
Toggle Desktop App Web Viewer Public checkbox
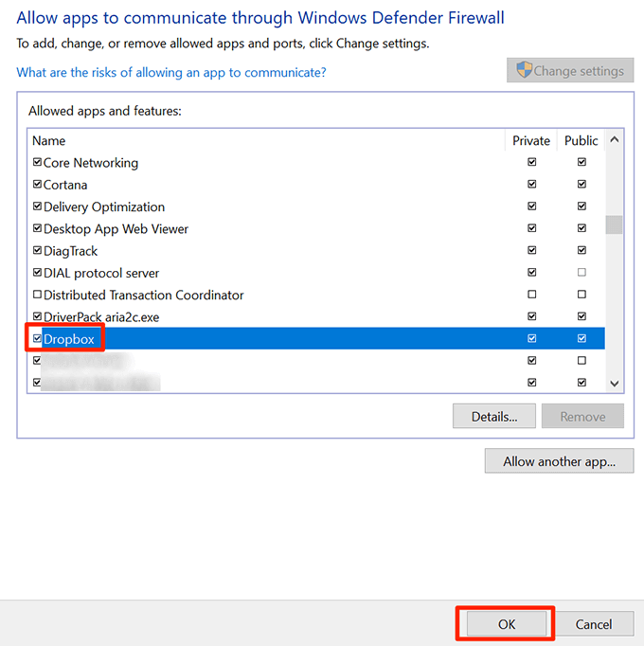tap(581, 228)
